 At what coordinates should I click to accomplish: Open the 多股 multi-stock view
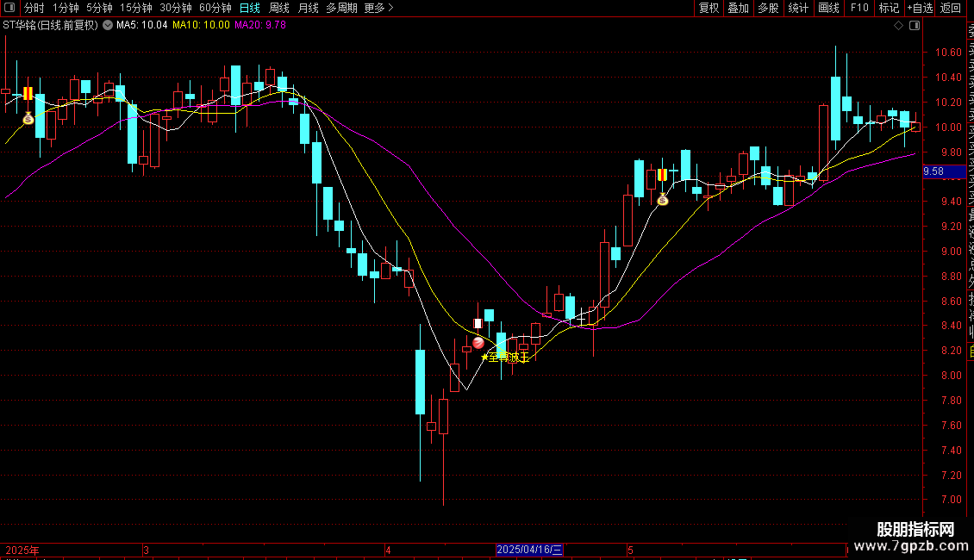768,8
